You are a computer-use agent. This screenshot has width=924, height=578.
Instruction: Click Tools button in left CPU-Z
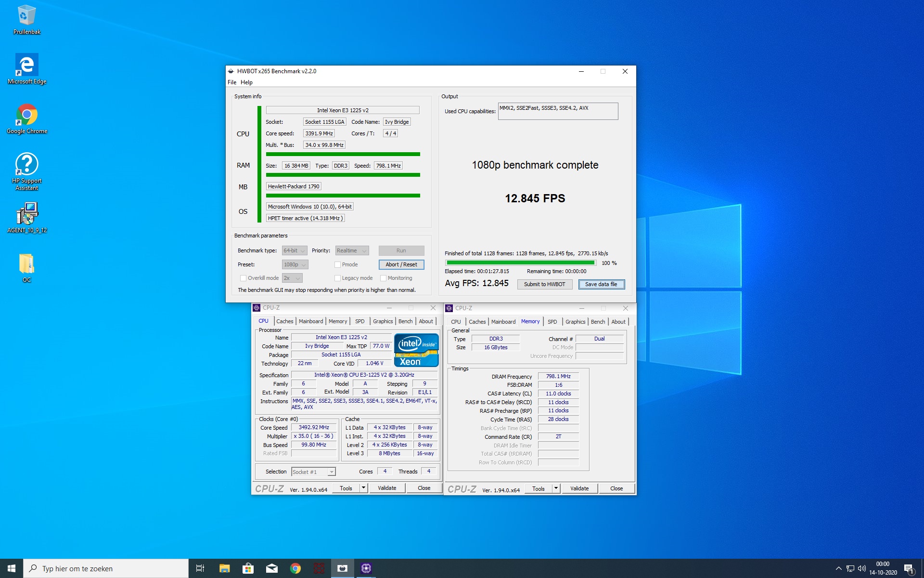pyautogui.click(x=346, y=488)
